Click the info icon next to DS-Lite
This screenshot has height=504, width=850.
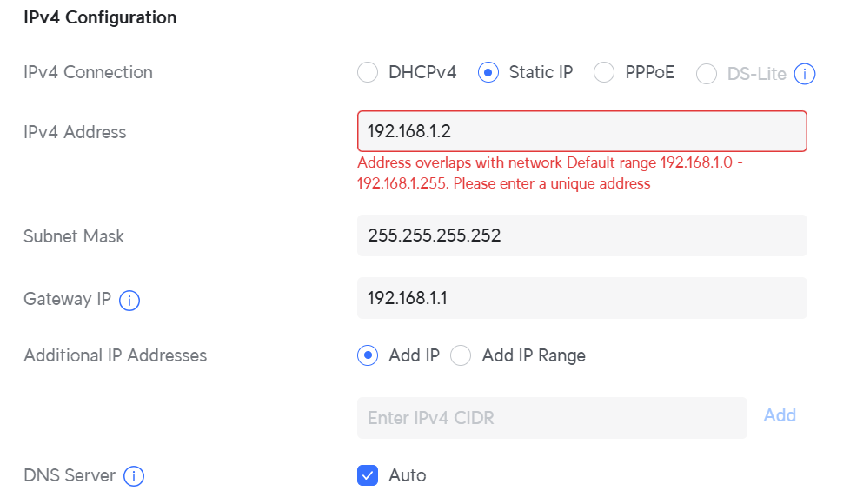[806, 74]
